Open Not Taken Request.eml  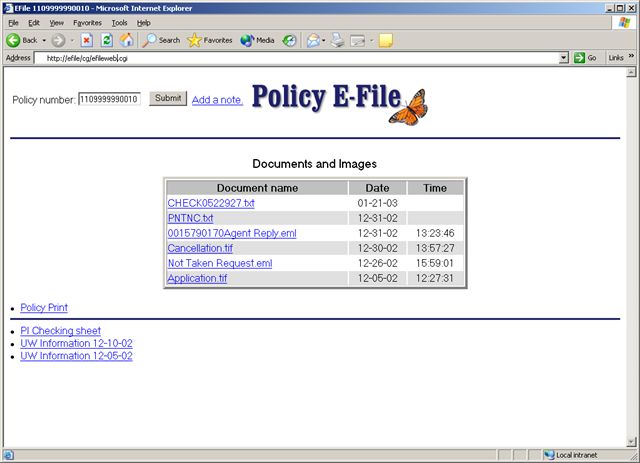[220, 263]
